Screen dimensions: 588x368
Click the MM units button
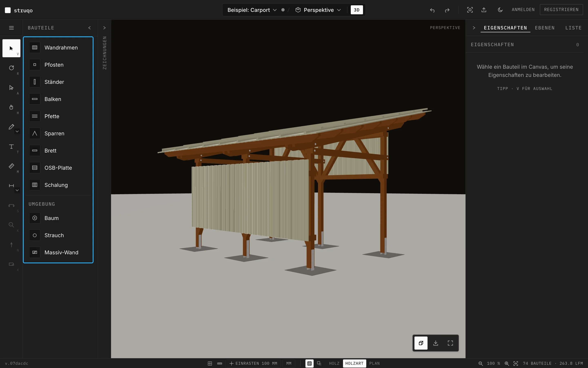pos(289,363)
